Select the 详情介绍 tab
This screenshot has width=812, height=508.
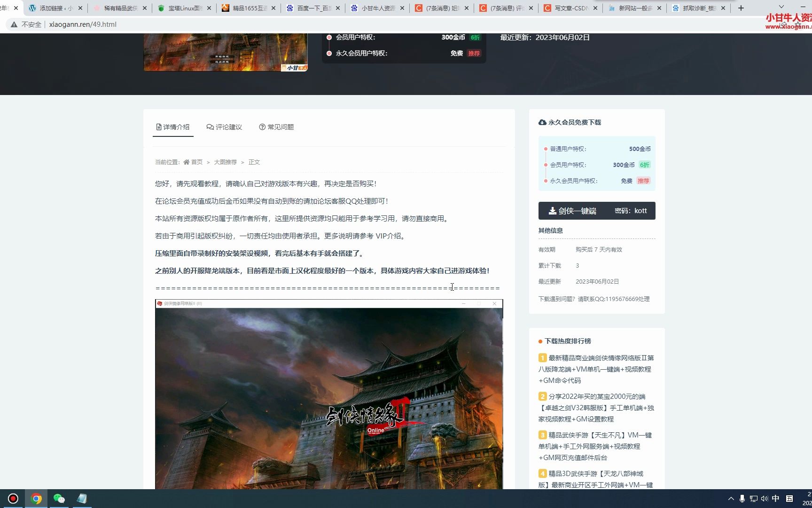tap(173, 127)
